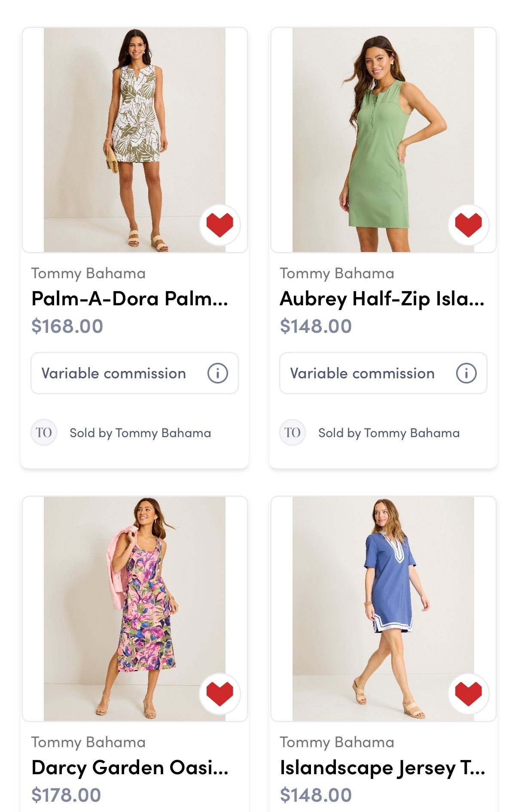Unfavorite the Palm-A-Dora dress heart
The width and height of the screenshot is (518, 812).
[219, 225]
